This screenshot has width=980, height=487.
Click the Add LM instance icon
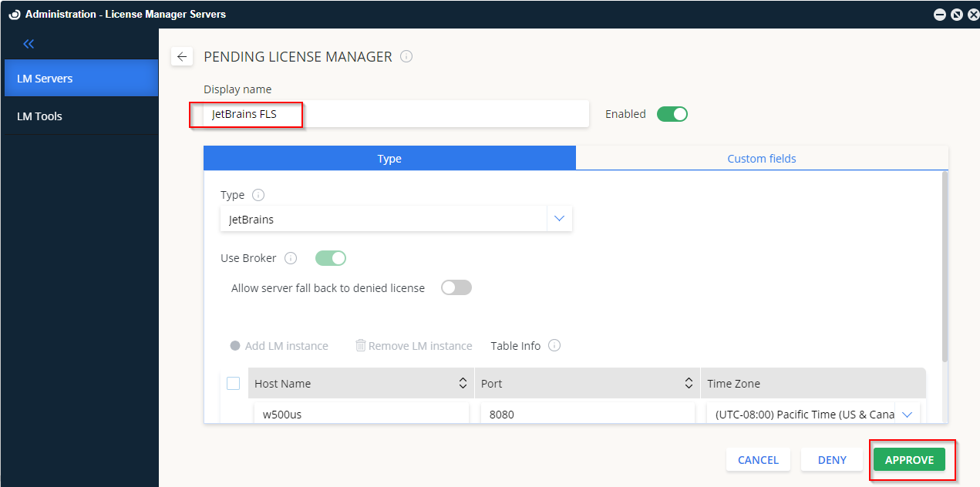(235, 345)
